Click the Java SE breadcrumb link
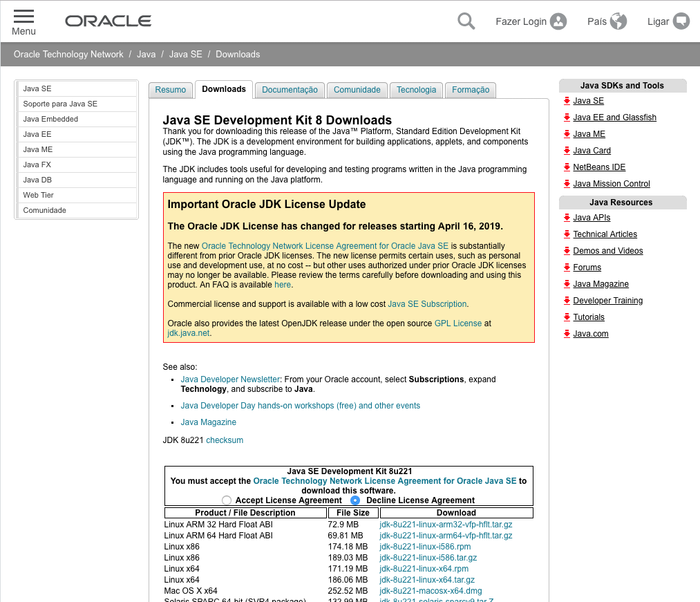This screenshot has height=602, width=700. coord(185,54)
